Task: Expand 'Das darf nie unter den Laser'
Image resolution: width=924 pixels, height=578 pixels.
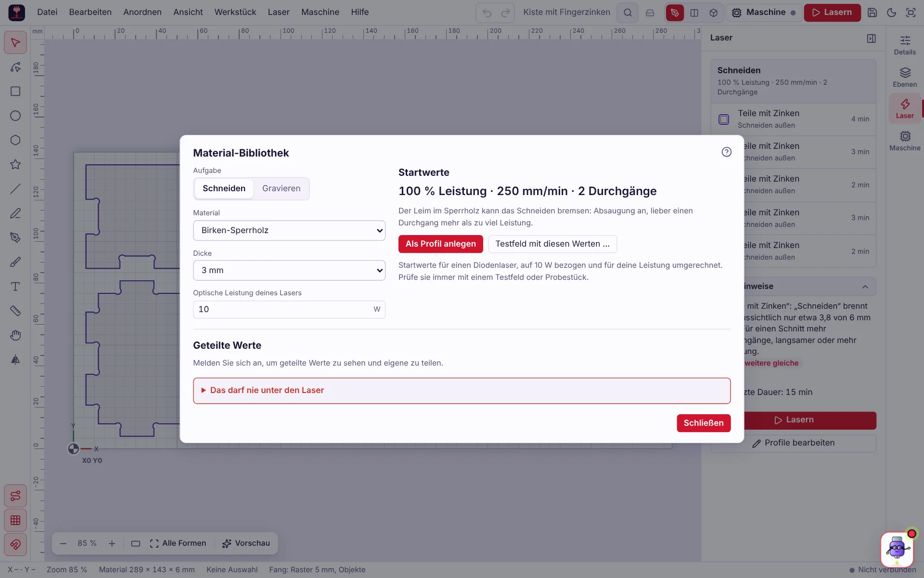Action: click(462, 390)
